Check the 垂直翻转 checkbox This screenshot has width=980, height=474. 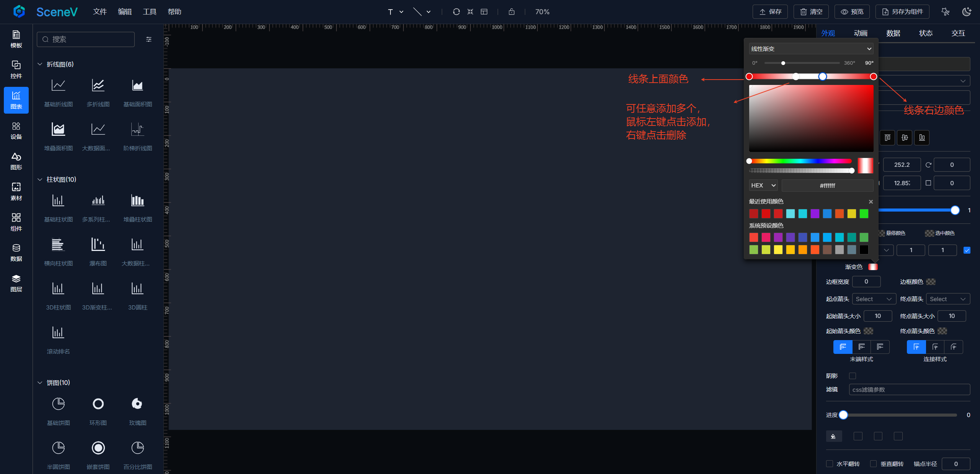873,464
